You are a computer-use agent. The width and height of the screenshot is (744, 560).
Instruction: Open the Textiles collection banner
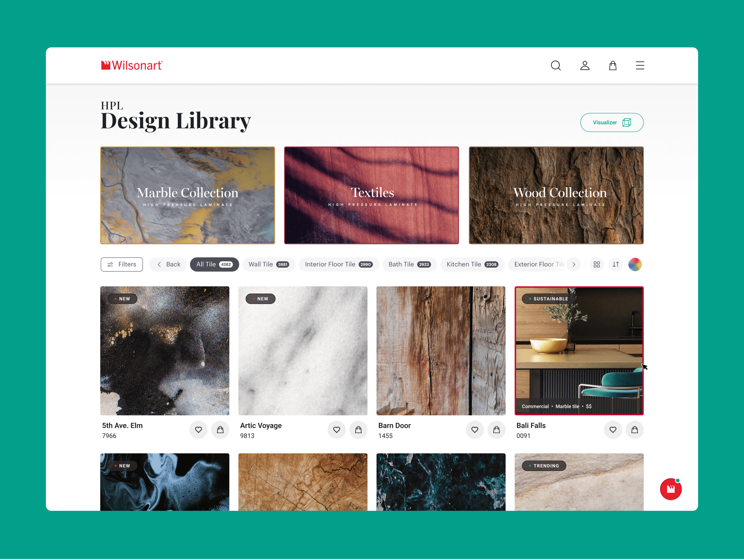point(371,195)
